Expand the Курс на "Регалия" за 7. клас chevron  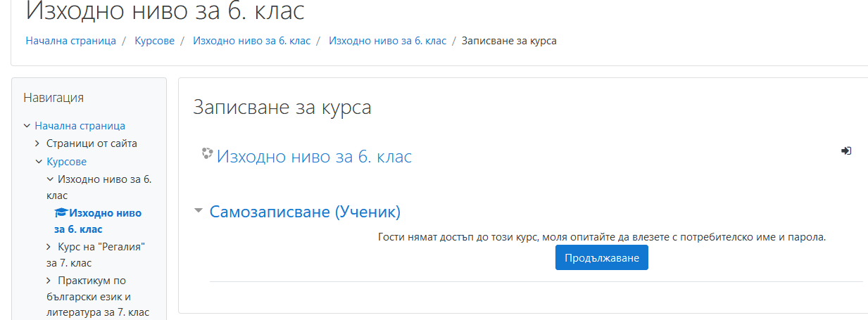point(49,247)
